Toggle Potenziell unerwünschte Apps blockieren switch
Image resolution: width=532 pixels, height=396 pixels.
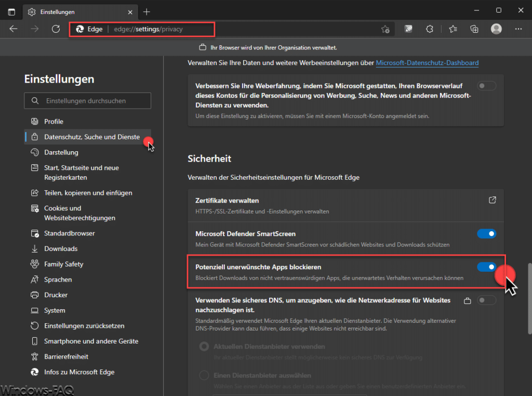[486, 267]
